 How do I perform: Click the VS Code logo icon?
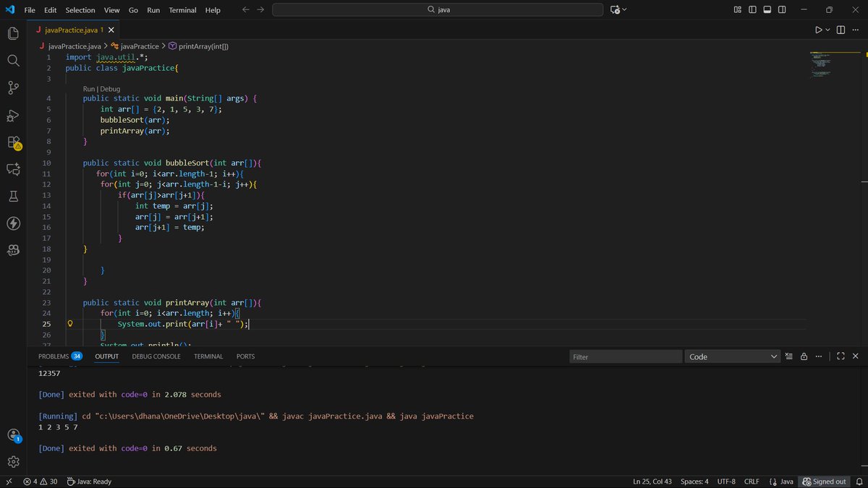[9, 9]
